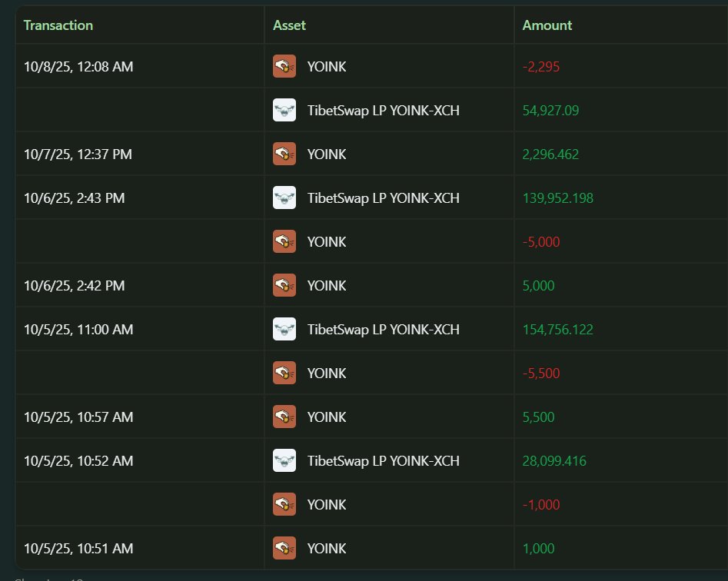Click the TibetSwap LP icon beside 139,952.198
Viewport: 728px width, 581px height.
point(284,198)
